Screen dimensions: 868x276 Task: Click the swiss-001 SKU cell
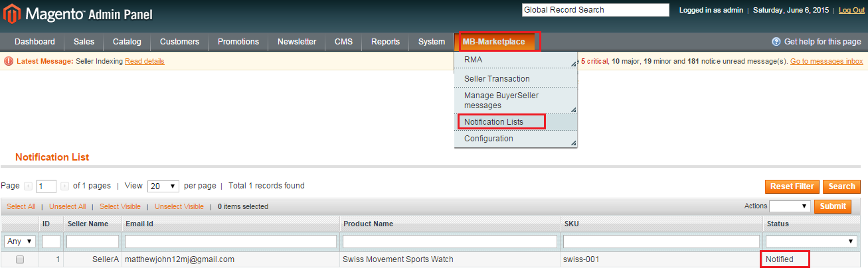581,259
